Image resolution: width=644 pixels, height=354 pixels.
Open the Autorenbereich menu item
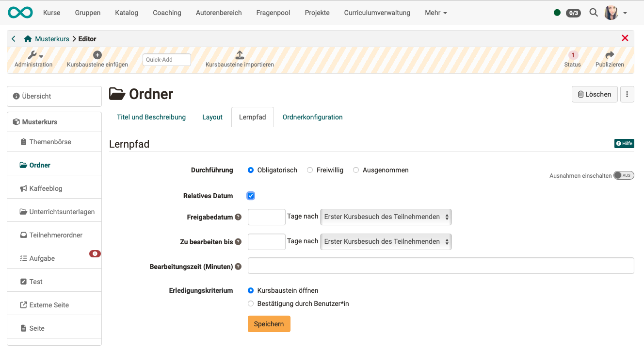219,13
